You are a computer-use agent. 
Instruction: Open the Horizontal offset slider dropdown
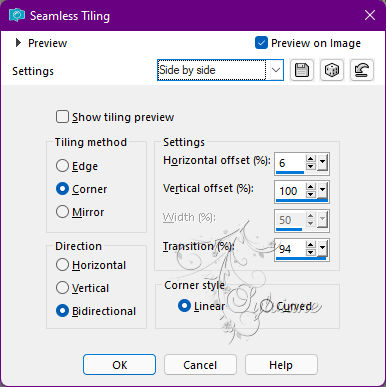(x=322, y=163)
